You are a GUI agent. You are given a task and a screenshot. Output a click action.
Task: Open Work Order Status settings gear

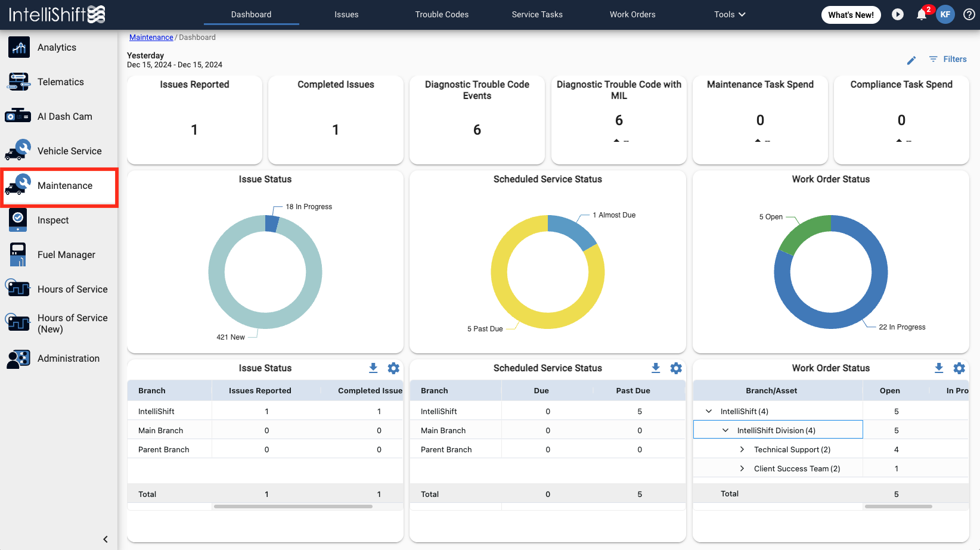point(959,368)
